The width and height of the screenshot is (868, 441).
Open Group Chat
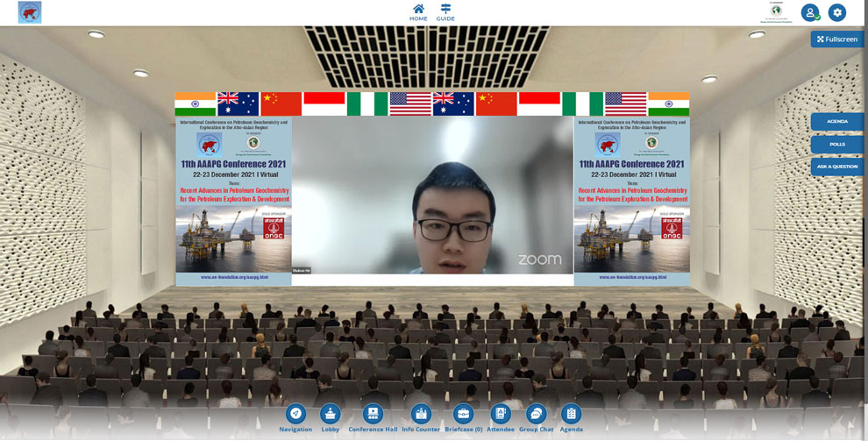pos(536,418)
